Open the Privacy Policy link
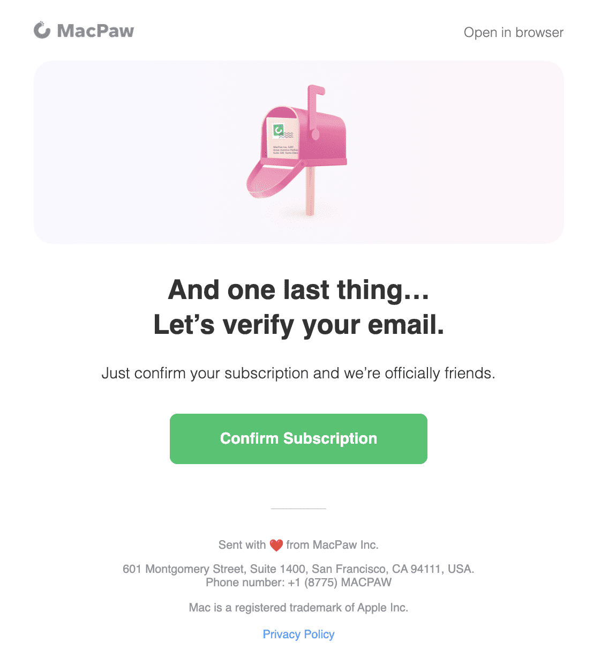 298,634
